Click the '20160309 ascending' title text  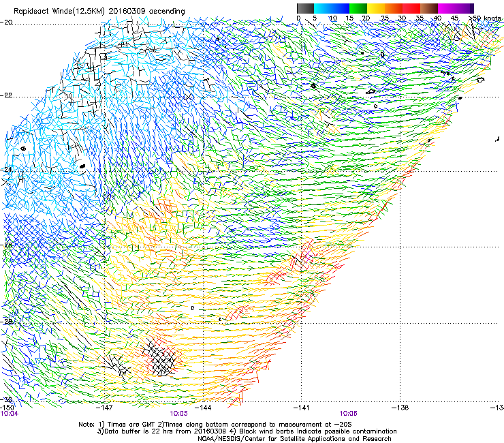(146, 12)
